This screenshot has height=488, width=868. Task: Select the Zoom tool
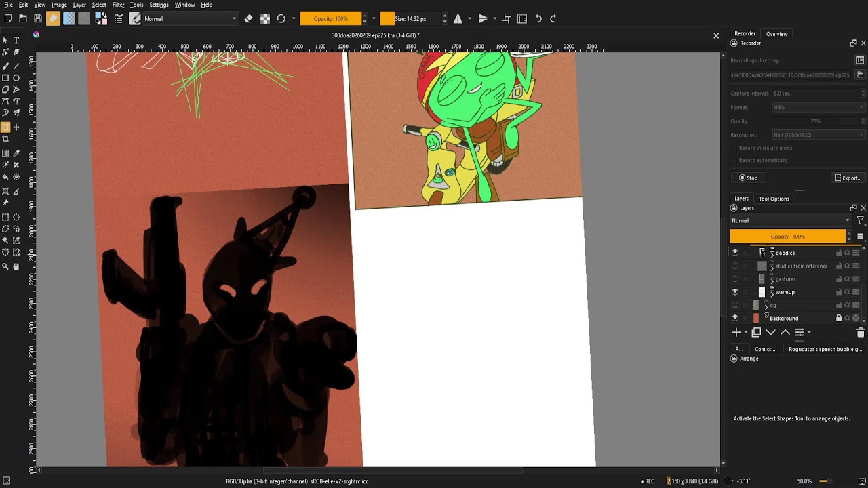point(5,266)
